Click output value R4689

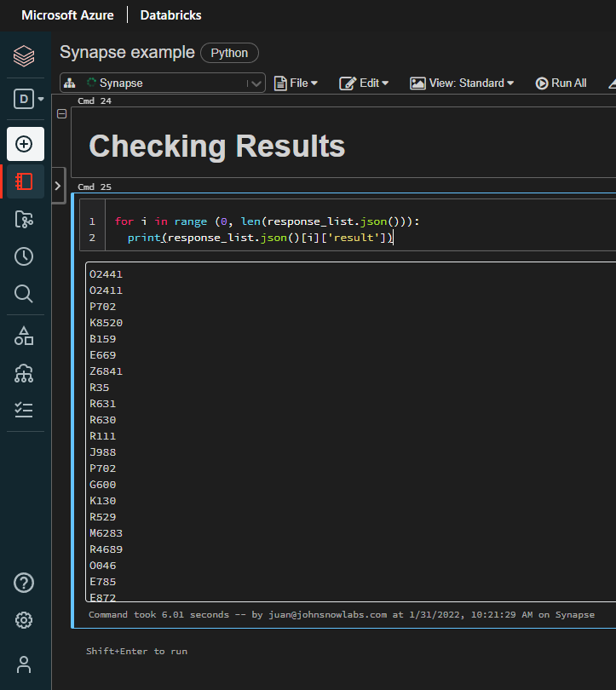click(106, 549)
